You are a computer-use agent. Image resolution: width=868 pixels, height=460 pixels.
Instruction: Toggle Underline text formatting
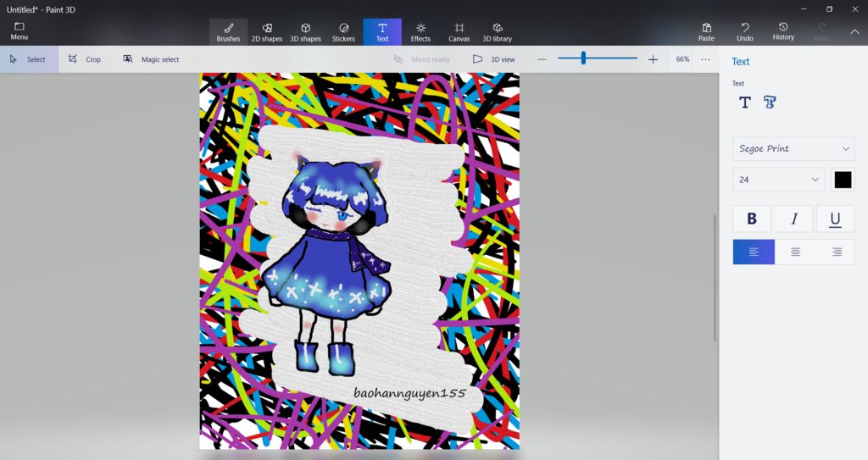point(835,219)
